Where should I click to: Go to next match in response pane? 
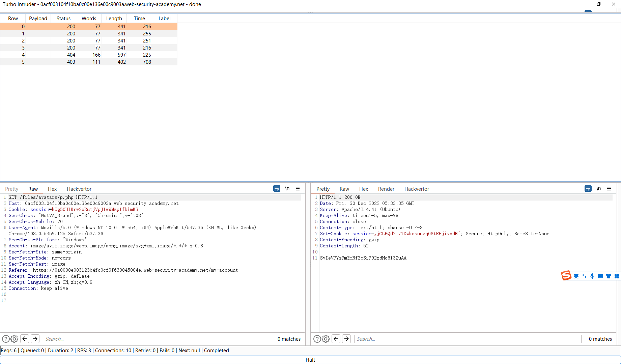click(346, 339)
